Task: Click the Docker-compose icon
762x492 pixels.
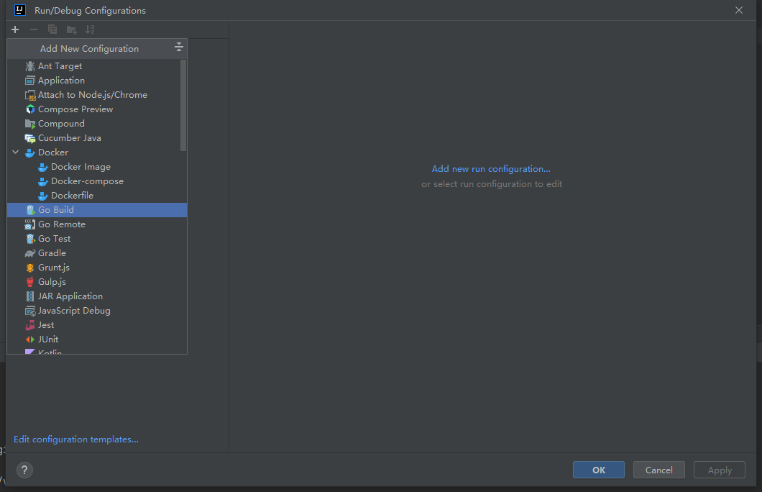Action: tap(43, 181)
